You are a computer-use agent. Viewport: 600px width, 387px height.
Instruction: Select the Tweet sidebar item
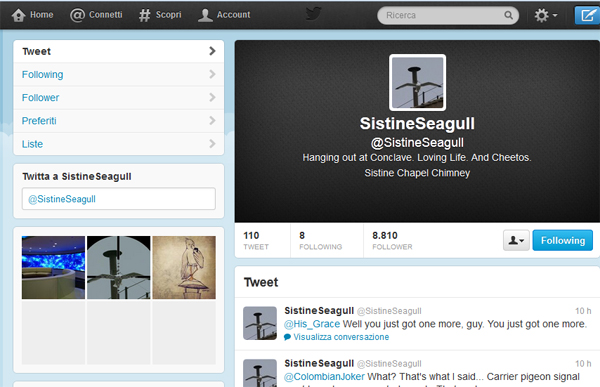[x=119, y=51]
